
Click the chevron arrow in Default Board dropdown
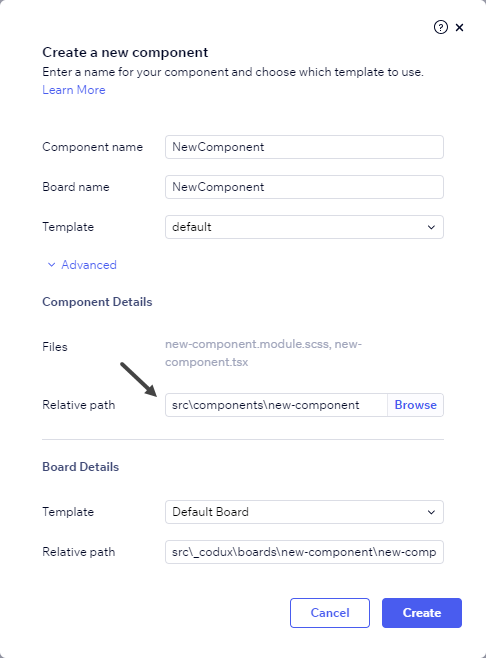(431, 512)
